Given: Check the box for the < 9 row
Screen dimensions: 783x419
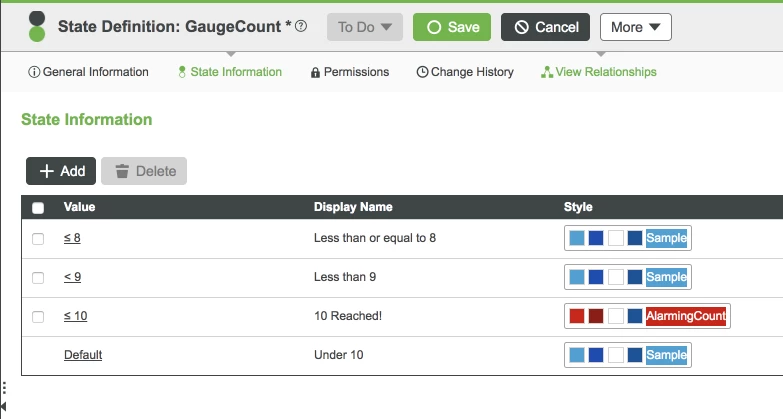Looking at the screenshot, I should [38, 278].
